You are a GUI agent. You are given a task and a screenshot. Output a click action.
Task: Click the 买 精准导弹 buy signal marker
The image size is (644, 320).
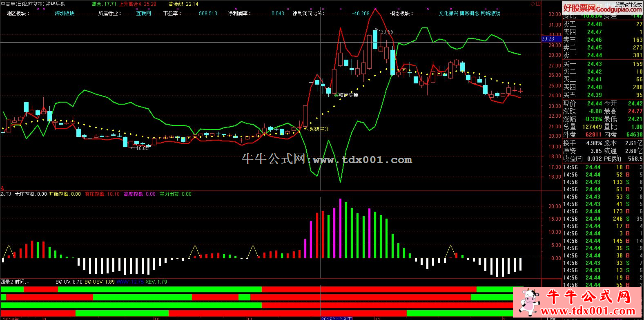click(346, 95)
